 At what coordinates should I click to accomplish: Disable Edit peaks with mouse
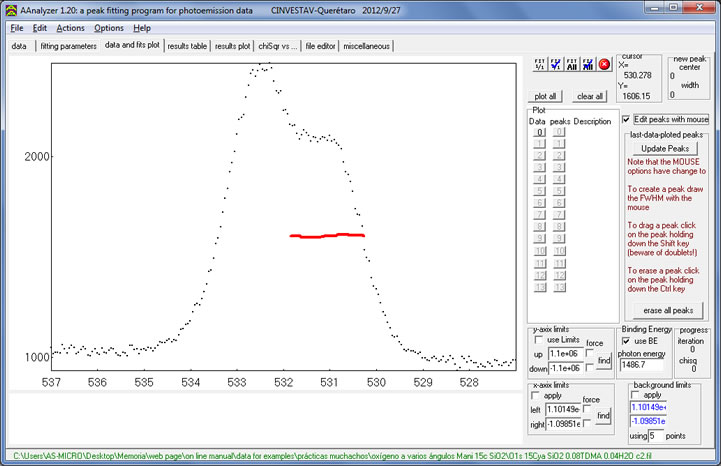pyautogui.click(x=627, y=119)
